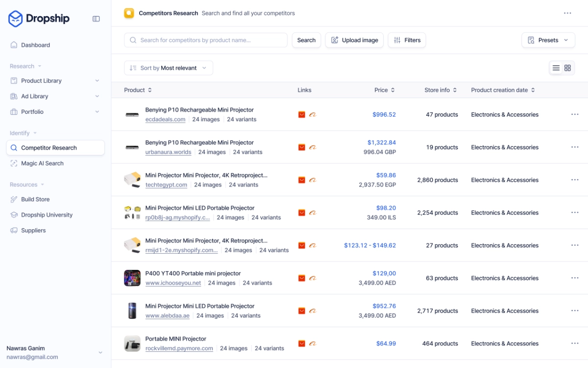Open Nawras Ganim account menu

click(x=55, y=352)
